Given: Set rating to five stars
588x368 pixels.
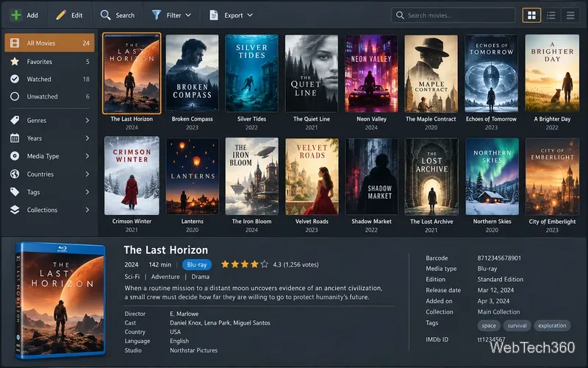Looking at the screenshot, I should point(265,264).
